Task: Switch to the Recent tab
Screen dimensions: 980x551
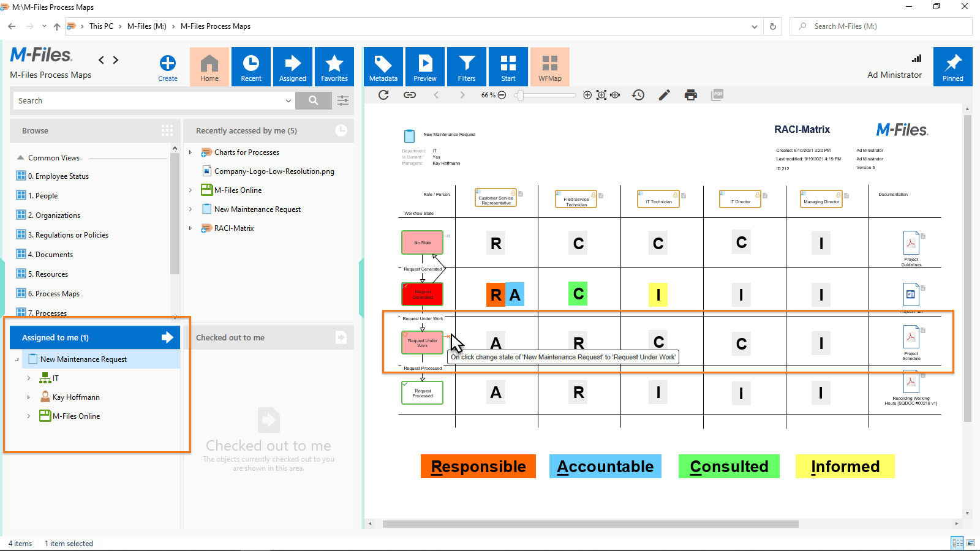Action: [251, 67]
